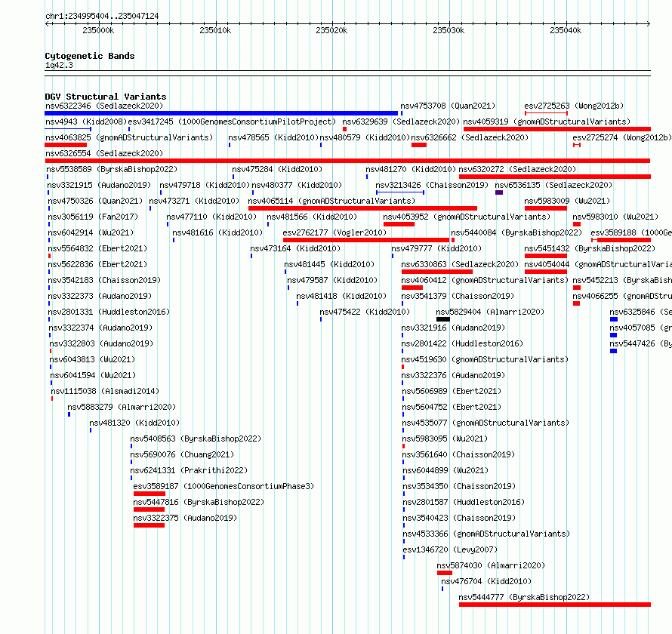Click nsv5883279 (Almarri2020) label
Screen dimensions: 672x634
(122, 407)
